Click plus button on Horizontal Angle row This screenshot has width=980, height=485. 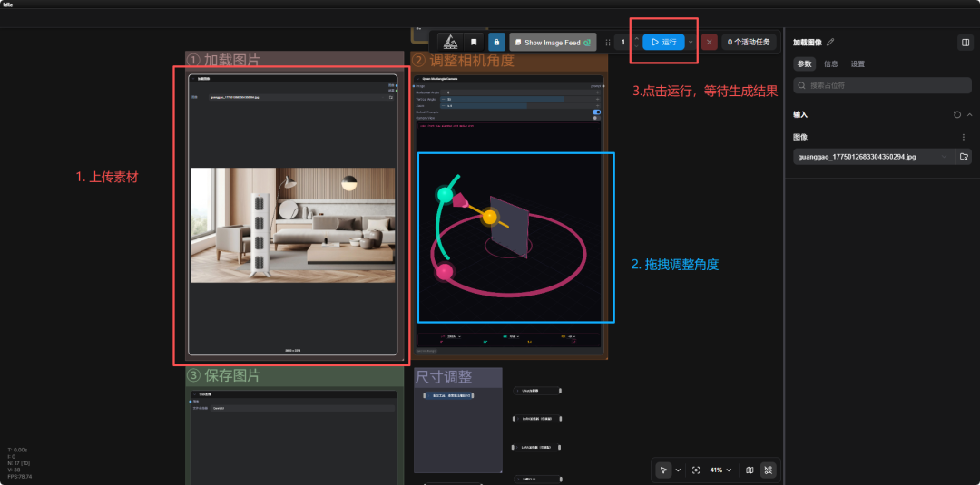coord(597,92)
